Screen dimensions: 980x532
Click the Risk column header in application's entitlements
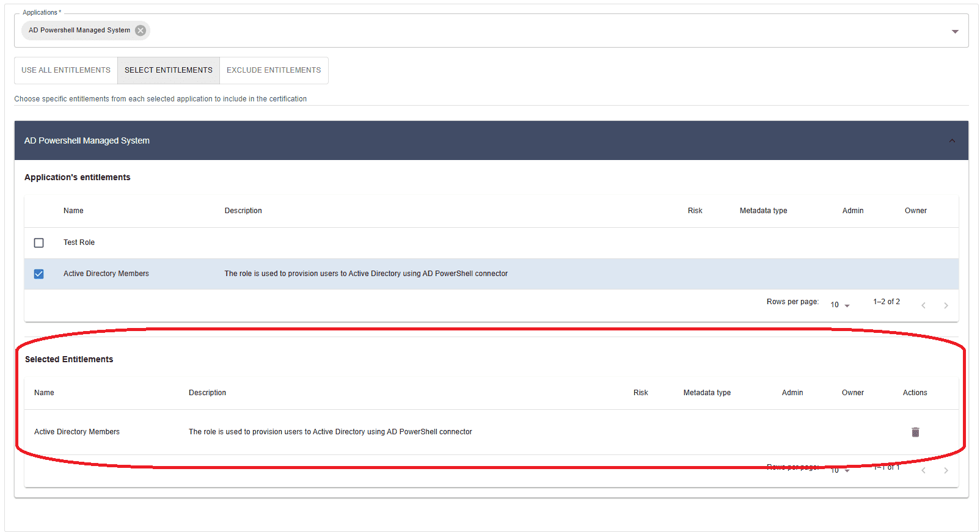[695, 211]
